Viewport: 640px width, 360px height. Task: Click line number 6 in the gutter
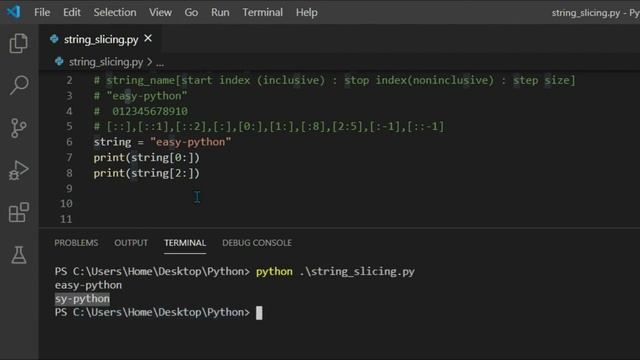(x=69, y=142)
